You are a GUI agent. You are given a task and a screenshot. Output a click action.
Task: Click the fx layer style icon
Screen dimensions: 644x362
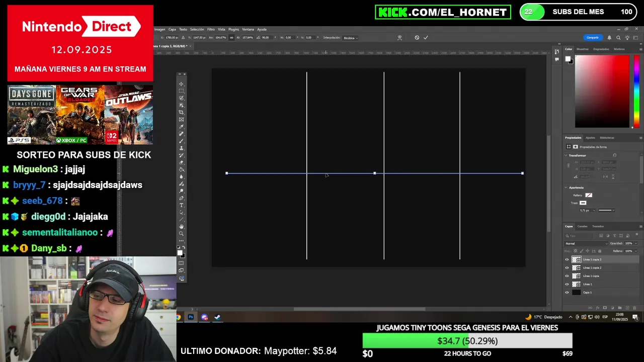click(x=598, y=308)
